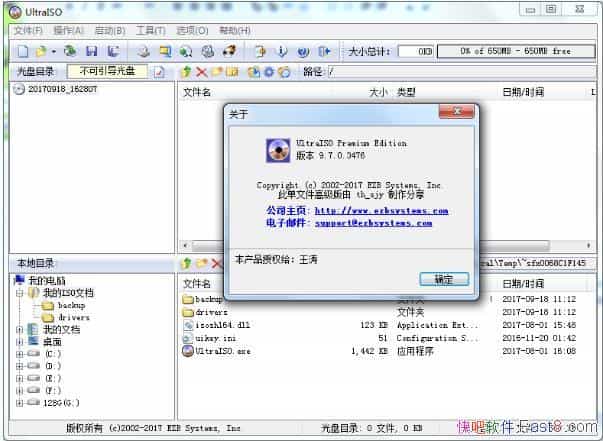
Task: Click the New blank document toolbar icon
Action: [x=23, y=51]
